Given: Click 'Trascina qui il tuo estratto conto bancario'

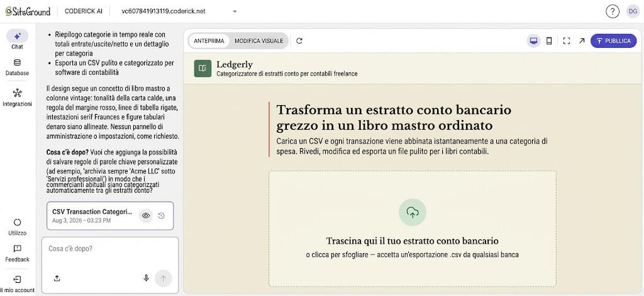Looking at the screenshot, I should click(x=413, y=241).
